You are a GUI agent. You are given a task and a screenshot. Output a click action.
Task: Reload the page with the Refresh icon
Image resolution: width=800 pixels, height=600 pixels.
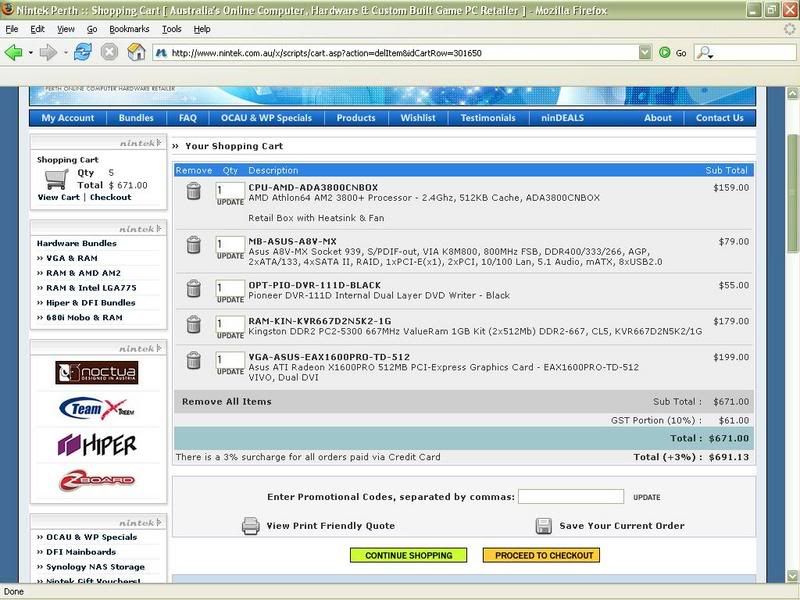pyautogui.click(x=83, y=52)
